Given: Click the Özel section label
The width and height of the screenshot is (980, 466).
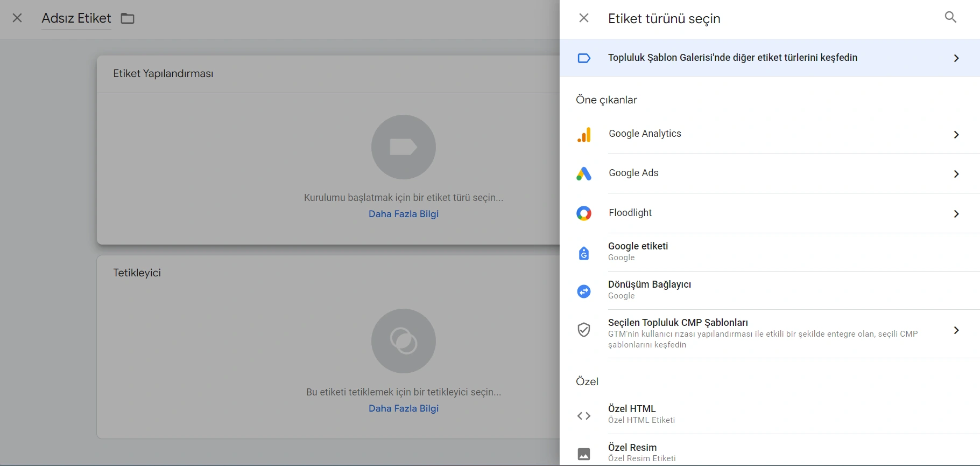Looking at the screenshot, I should coord(587,381).
